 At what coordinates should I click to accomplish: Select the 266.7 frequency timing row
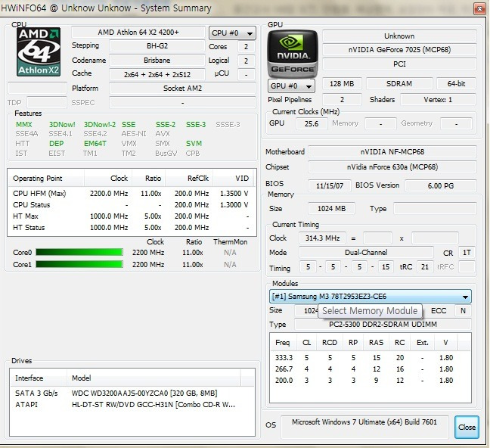coord(371,369)
